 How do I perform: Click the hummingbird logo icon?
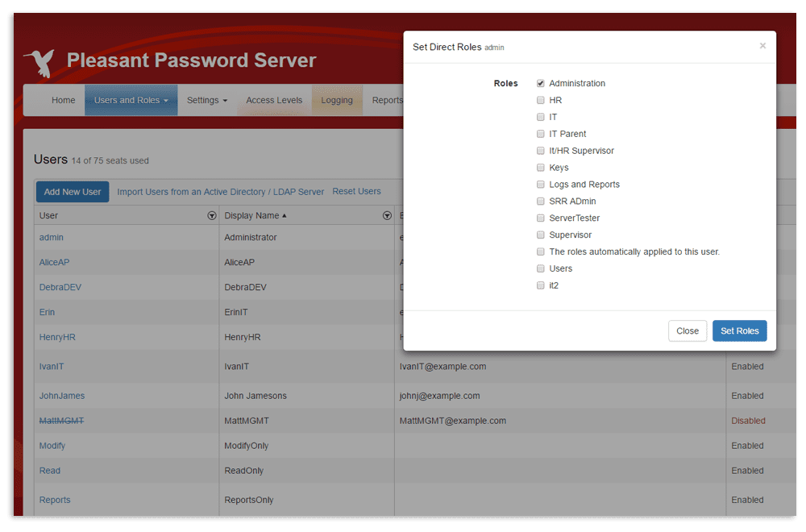pyautogui.click(x=39, y=63)
